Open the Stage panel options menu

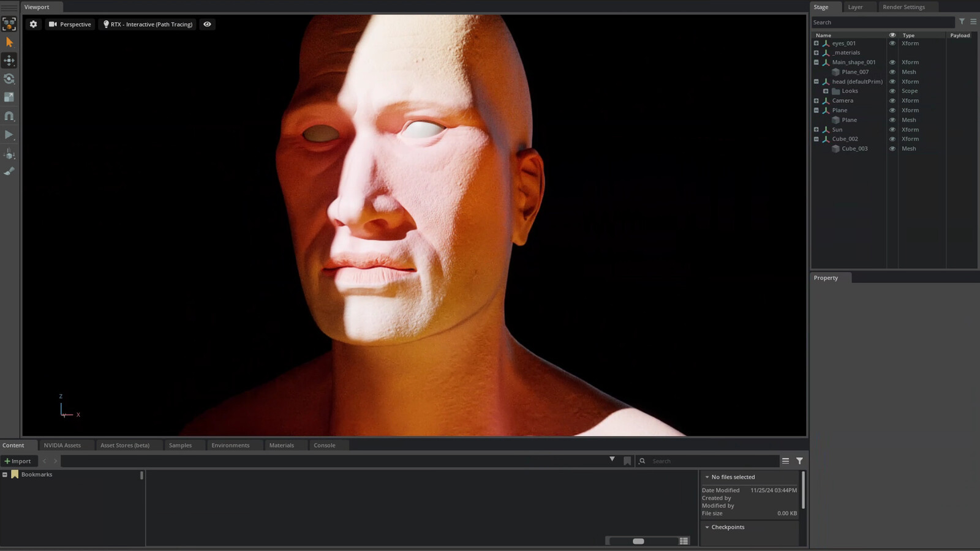click(973, 21)
